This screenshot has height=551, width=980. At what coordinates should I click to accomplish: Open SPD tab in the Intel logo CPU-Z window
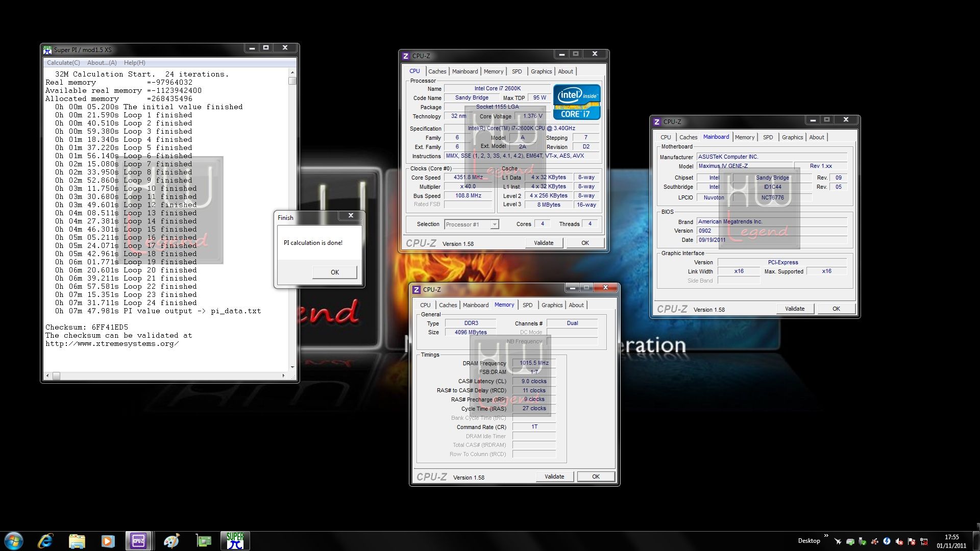[517, 71]
